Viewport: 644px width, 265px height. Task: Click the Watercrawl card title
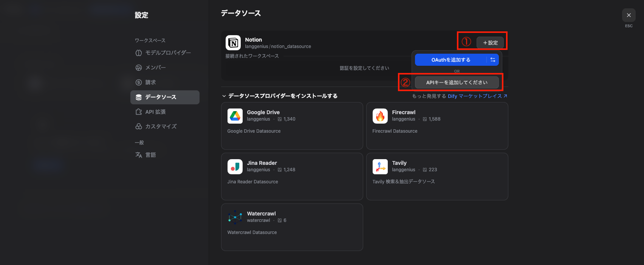[x=262, y=214]
